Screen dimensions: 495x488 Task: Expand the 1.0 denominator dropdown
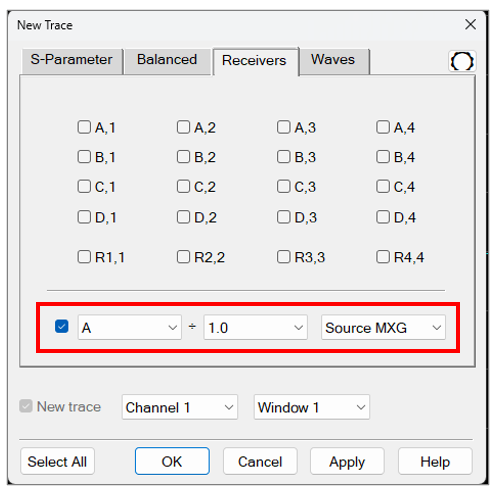256,327
